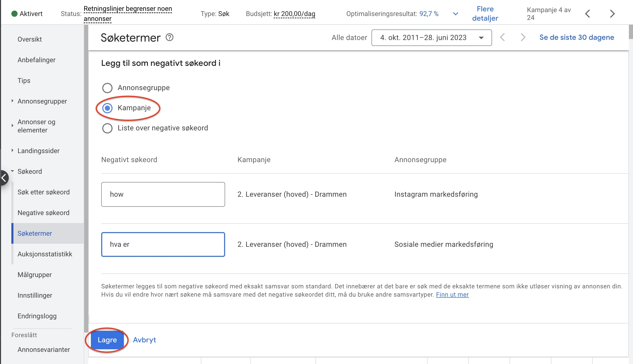This screenshot has height=364, width=633.
Task: Open the Finn ut mer link
Action: point(452,295)
